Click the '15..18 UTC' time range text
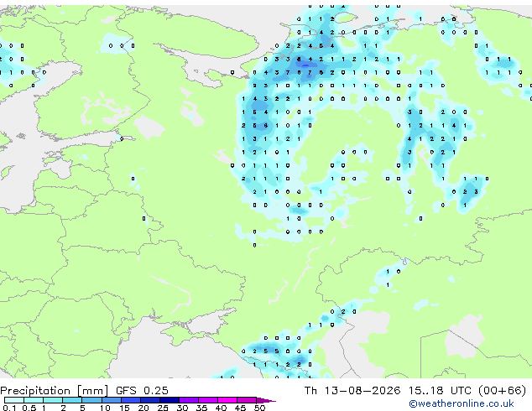The image size is (532, 411). tap(441, 391)
